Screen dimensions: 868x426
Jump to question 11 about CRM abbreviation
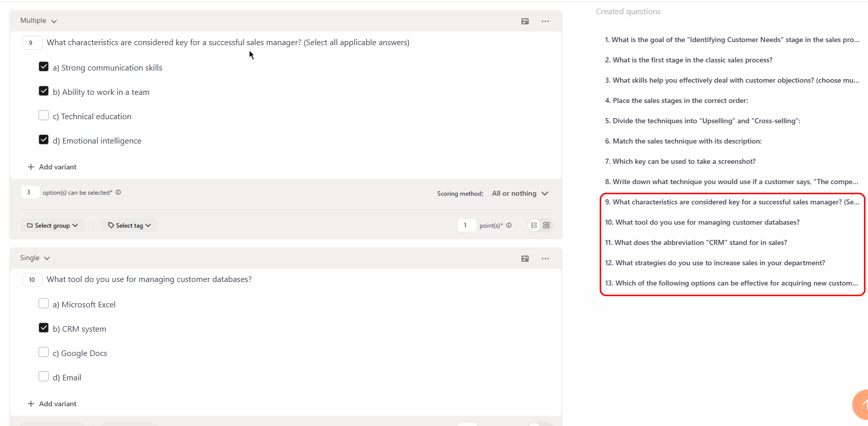(x=696, y=242)
